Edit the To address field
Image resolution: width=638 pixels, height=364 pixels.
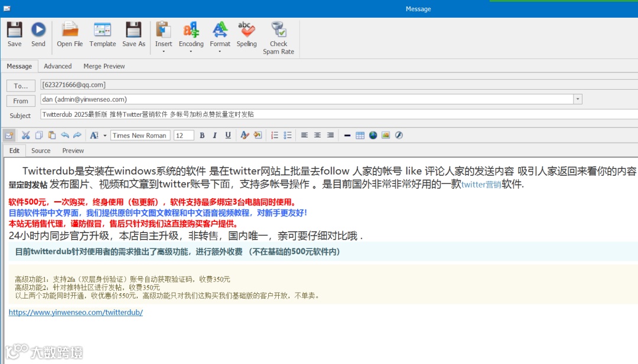pos(339,84)
